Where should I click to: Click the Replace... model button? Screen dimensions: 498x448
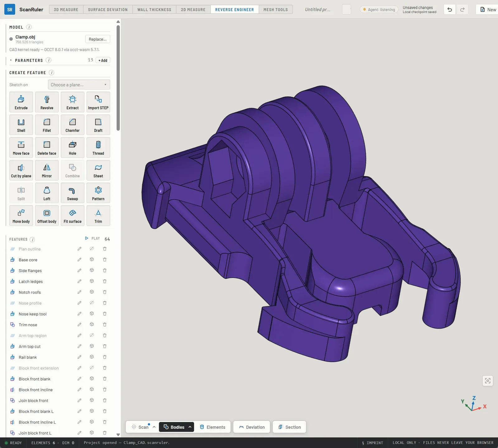coord(98,39)
